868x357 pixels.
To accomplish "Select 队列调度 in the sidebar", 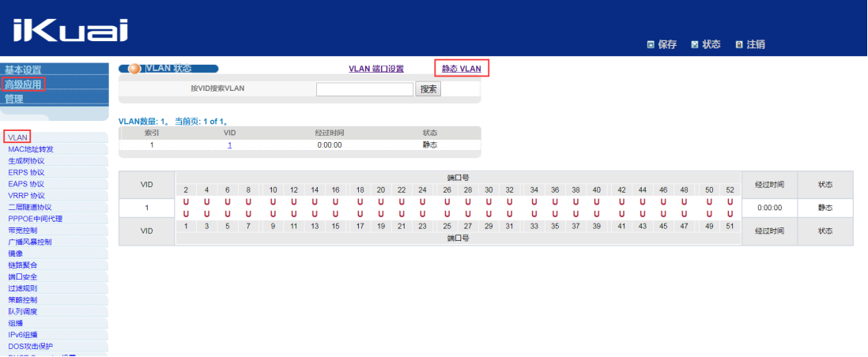I will (x=23, y=312).
